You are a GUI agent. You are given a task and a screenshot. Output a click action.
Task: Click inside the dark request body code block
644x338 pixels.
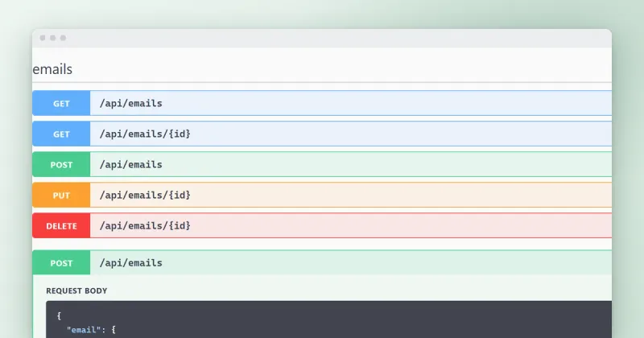click(328, 319)
